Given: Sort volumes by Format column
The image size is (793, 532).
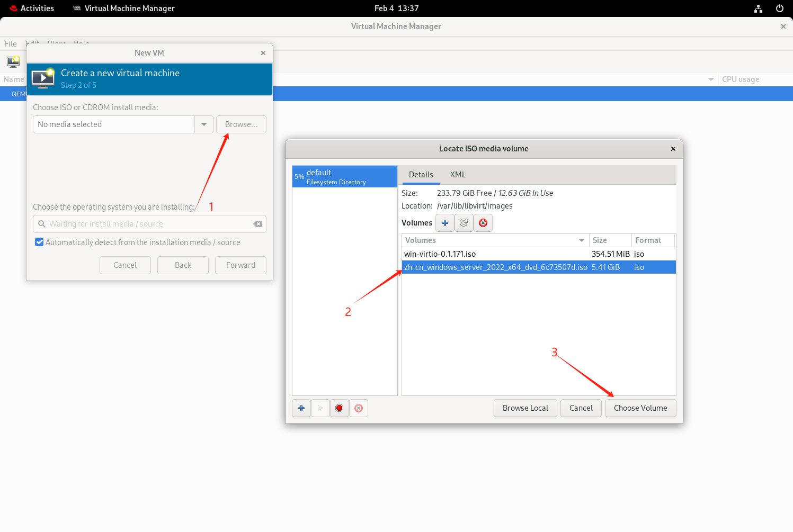Looking at the screenshot, I should [x=653, y=240].
